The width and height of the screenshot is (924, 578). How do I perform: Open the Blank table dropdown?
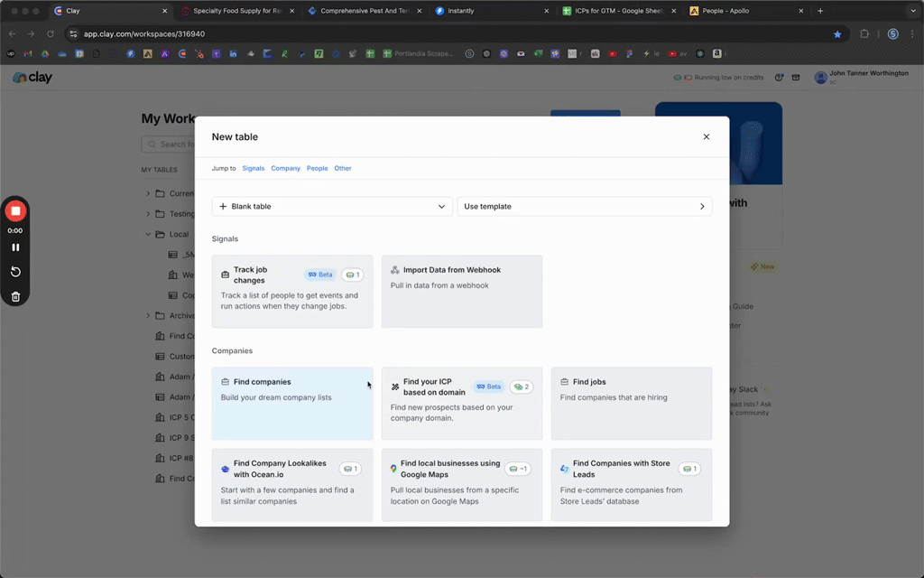coord(332,207)
